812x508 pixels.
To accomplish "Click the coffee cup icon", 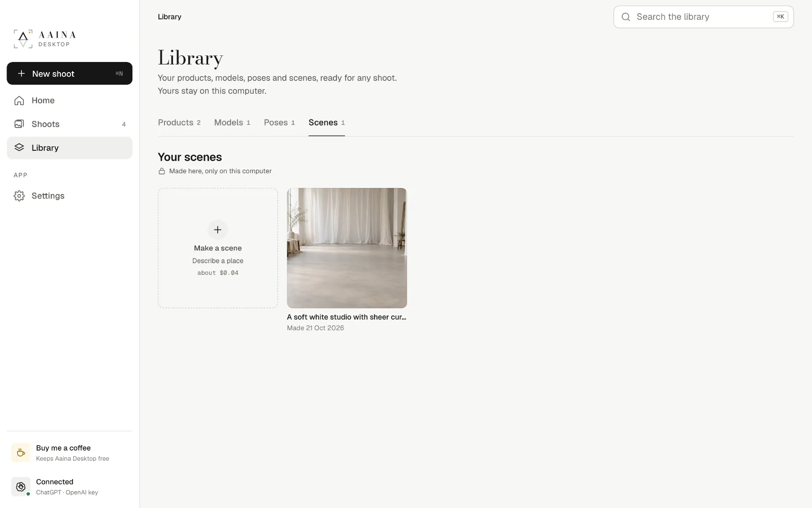I will [x=21, y=453].
